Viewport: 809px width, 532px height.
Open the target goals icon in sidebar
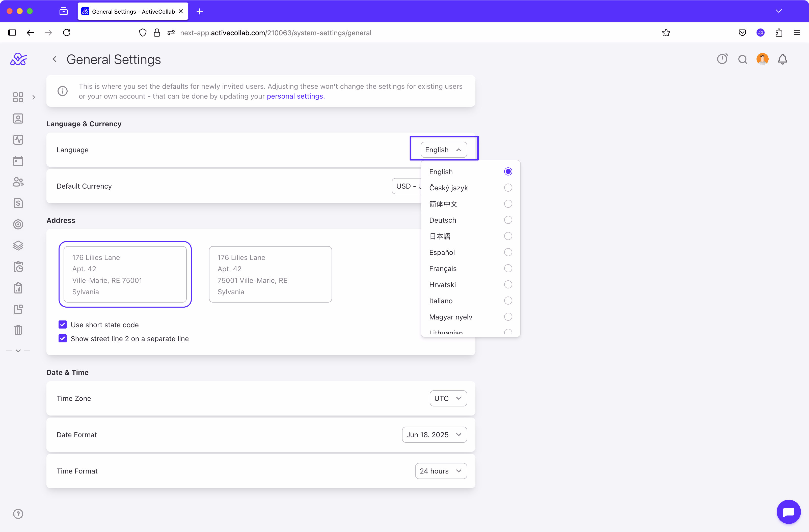pyautogui.click(x=18, y=224)
